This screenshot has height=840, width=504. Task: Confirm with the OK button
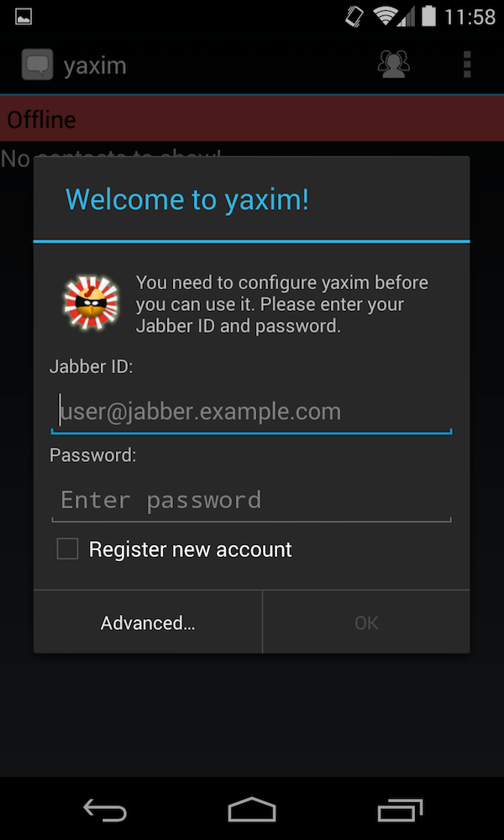click(366, 622)
